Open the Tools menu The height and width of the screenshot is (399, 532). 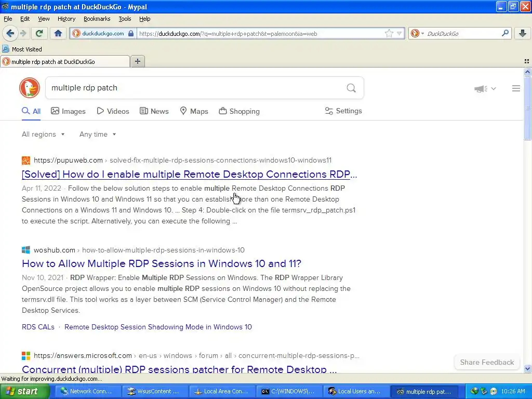125,19
